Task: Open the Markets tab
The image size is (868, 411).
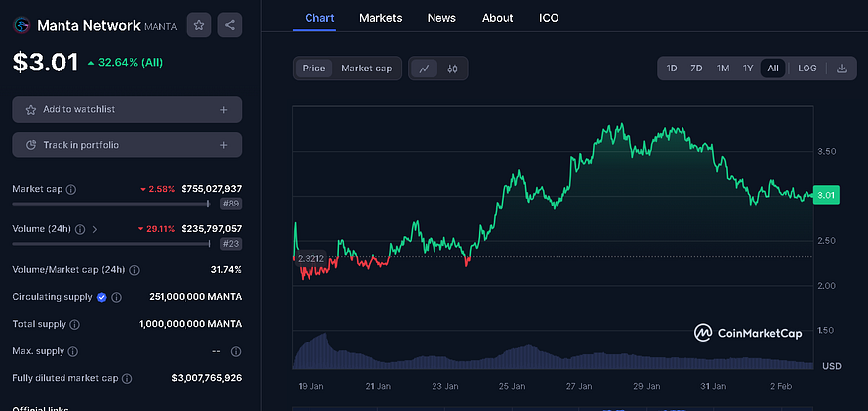Action: 381,18
